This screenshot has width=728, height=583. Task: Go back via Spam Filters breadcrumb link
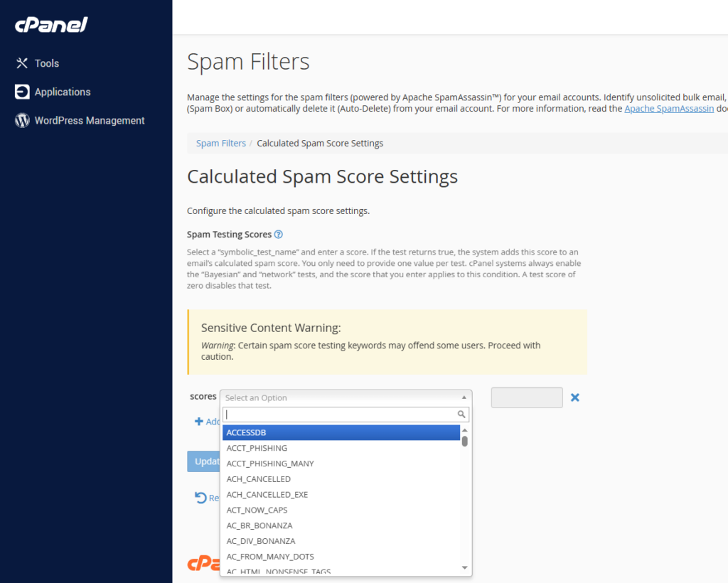pos(221,143)
